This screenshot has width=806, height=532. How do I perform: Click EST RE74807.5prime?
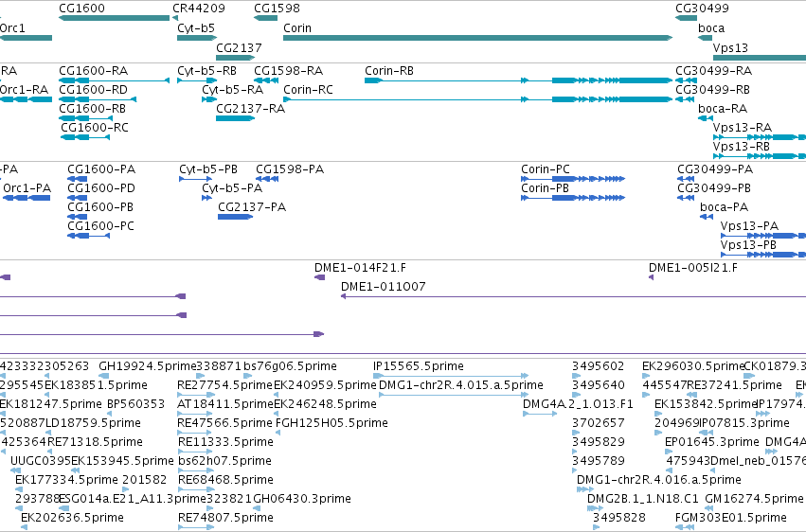pyautogui.click(x=195, y=527)
